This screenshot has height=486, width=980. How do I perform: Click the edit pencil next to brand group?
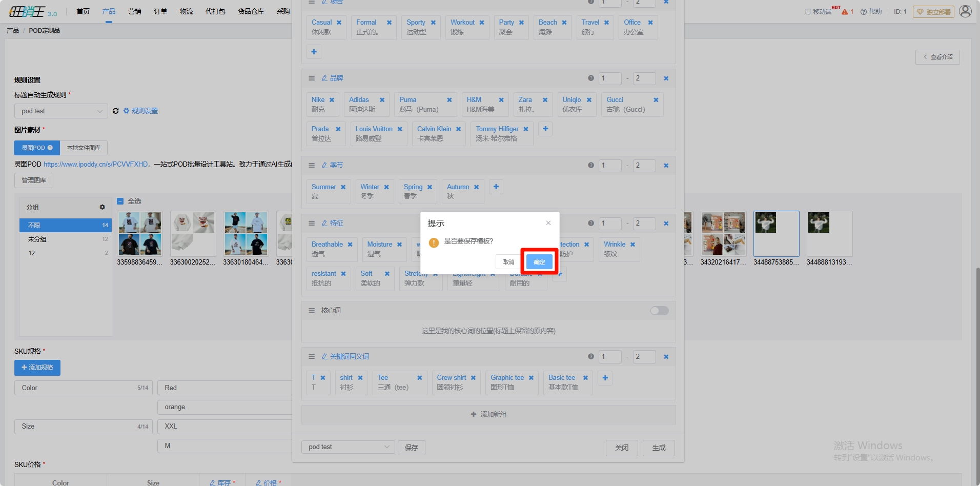click(324, 78)
